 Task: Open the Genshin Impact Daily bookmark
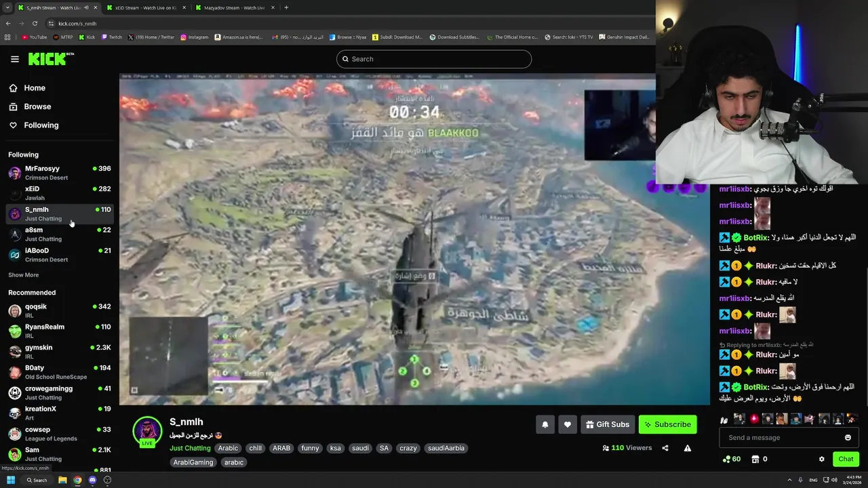pyautogui.click(x=624, y=37)
